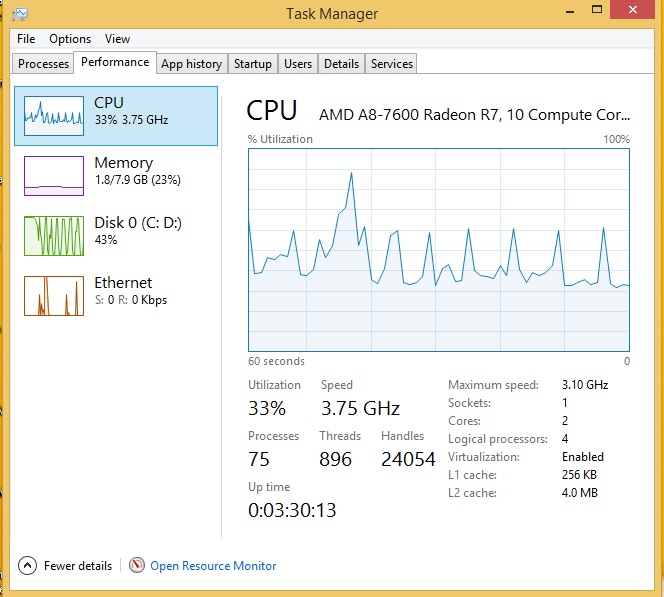This screenshot has width=664, height=597.
Task: Click the Fewer details label
Action: pyautogui.click(x=78, y=566)
